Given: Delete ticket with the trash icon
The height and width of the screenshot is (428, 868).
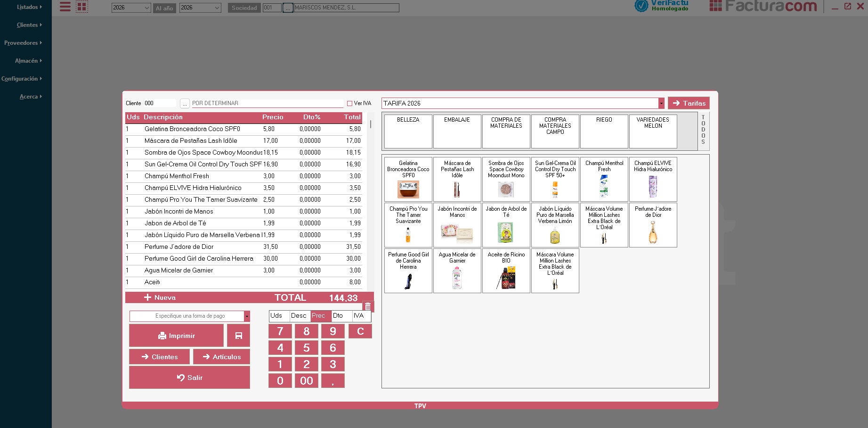Looking at the screenshot, I should [368, 307].
